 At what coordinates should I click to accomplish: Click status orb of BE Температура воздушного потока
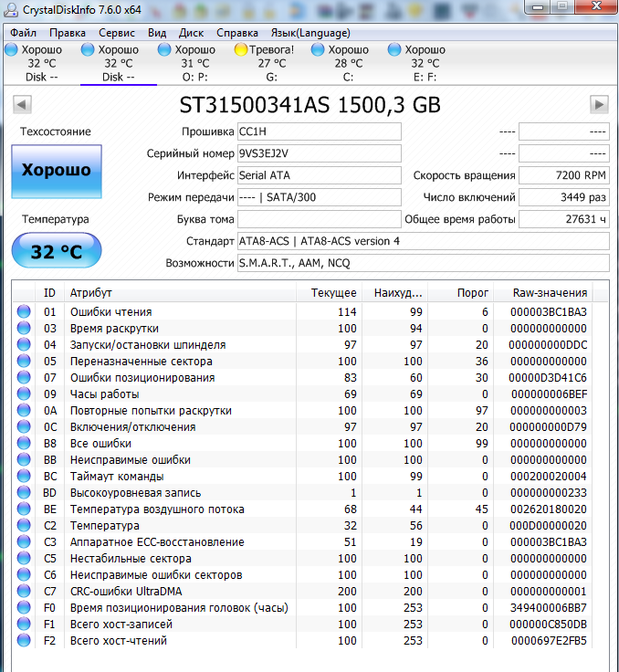[24, 509]
